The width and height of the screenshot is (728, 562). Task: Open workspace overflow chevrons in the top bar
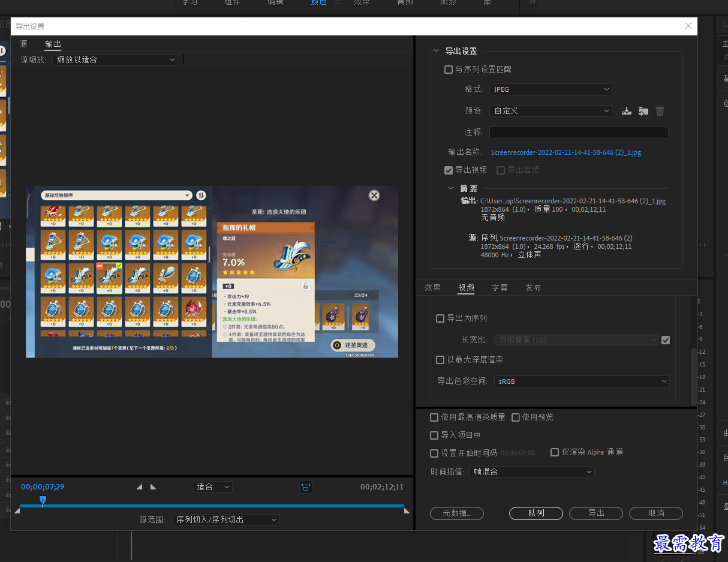pyautogui.click(x=533, y=2)
